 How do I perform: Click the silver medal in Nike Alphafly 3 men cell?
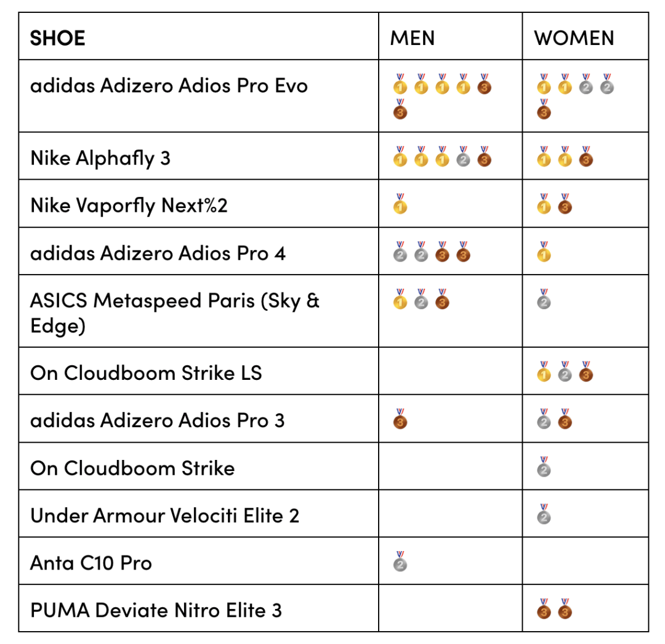click(x=463, y=156)
